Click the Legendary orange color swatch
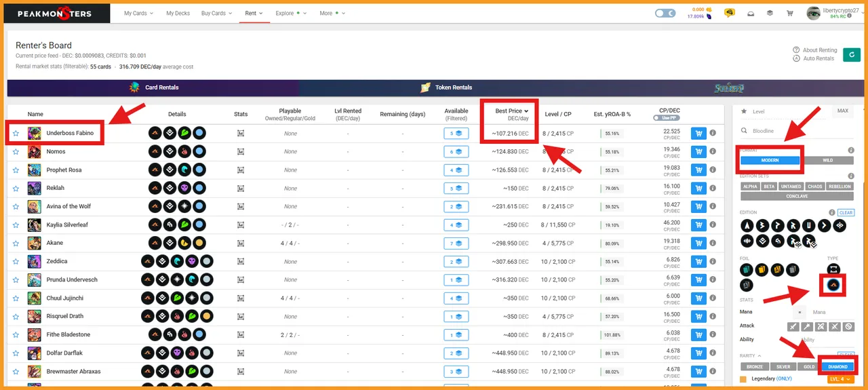Viewport: 868px width, 390px height. coord(744,379)
